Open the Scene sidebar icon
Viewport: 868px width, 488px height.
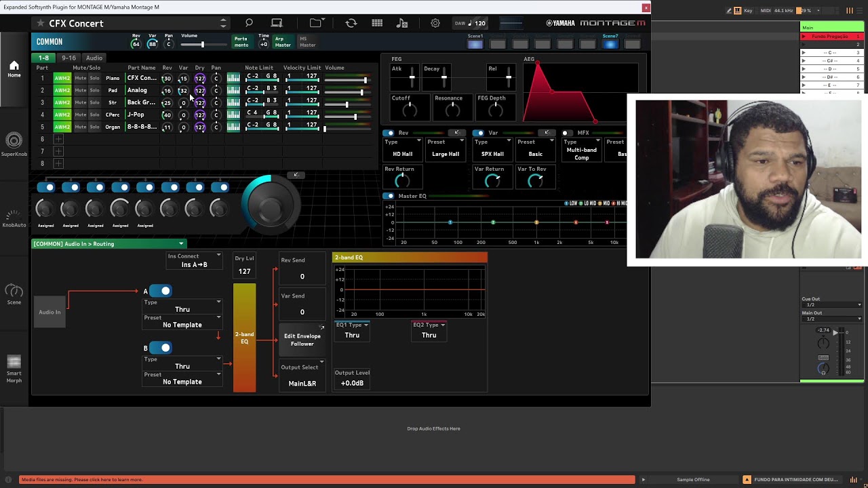14,293
